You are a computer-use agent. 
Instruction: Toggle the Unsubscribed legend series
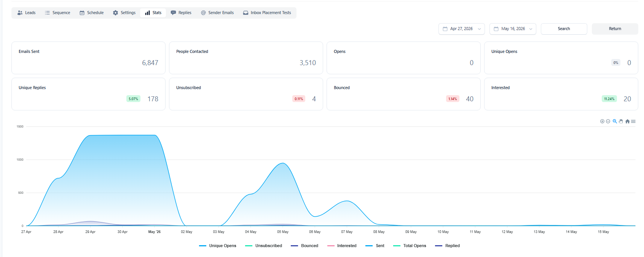tap(264, 246)
